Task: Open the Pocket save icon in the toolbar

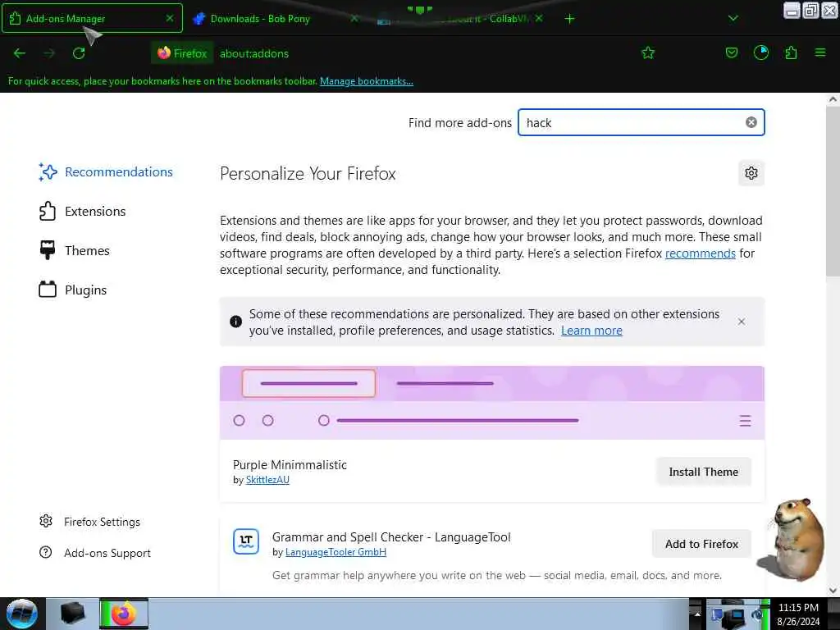Action: coord(731,52)
